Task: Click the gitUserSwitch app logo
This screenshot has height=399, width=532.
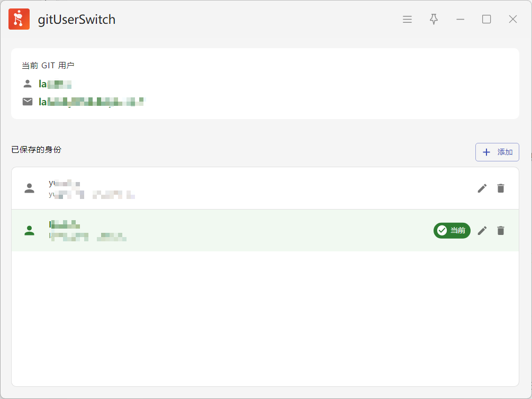Action: click(x=19, y=19)
